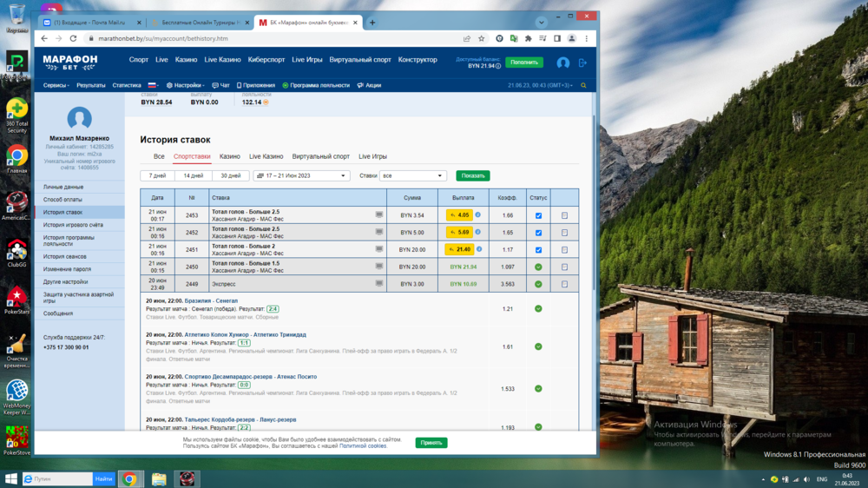Click the monitor icon for bet 2453
Screen dimensions: 868x488
[378, 214]
